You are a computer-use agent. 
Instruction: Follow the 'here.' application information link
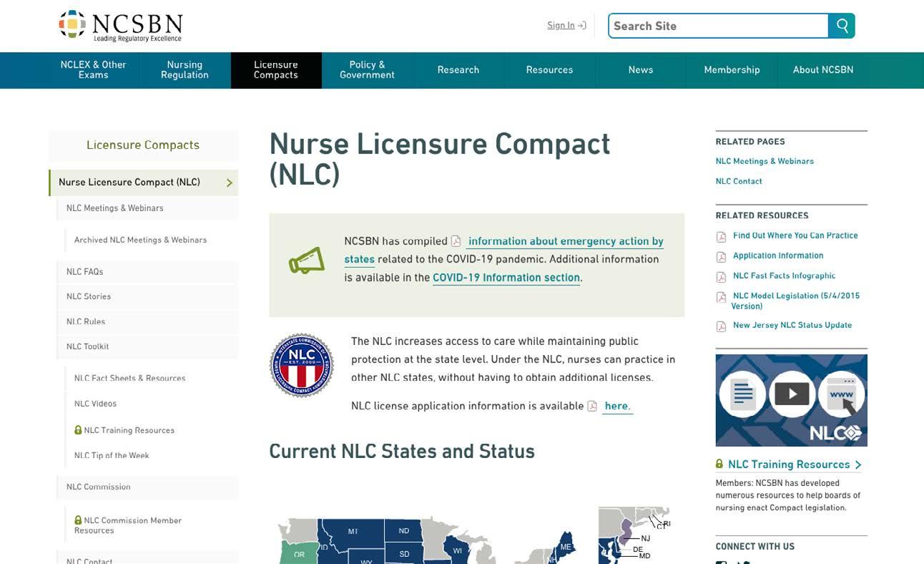(x=617, y=406)
